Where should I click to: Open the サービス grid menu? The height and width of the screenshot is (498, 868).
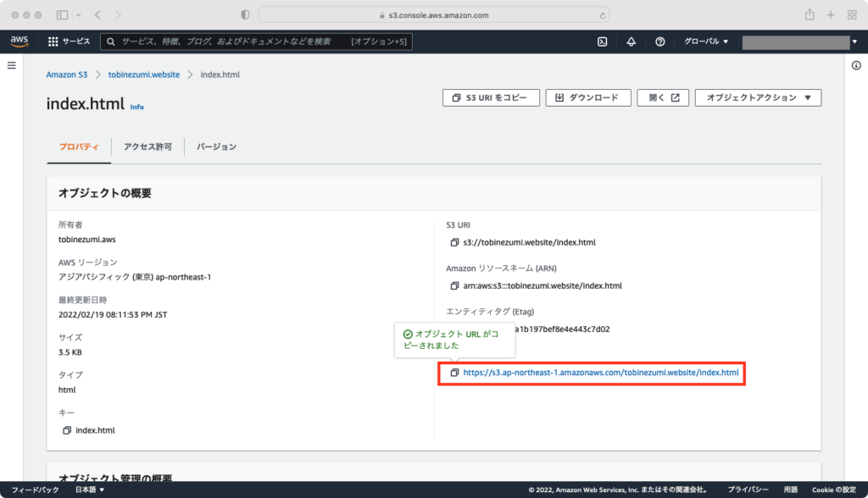[69, 41]
